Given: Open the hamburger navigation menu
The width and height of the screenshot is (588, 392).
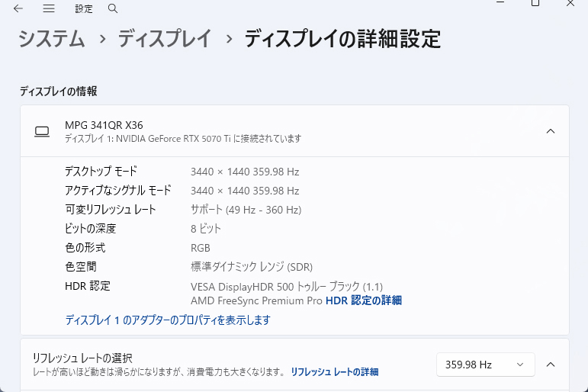Looking at the screenshot, I should point(49,8).
